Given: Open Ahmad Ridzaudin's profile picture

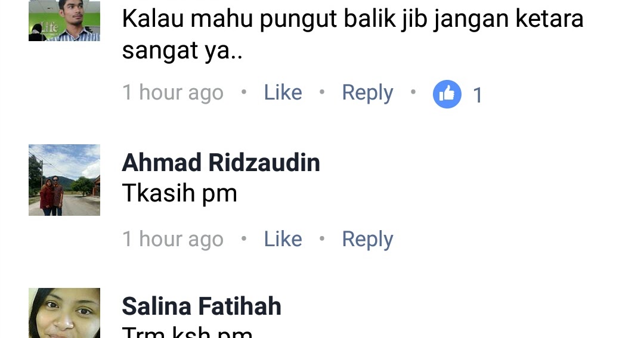Looking at the screenshot, I should [x=64, y=180].
